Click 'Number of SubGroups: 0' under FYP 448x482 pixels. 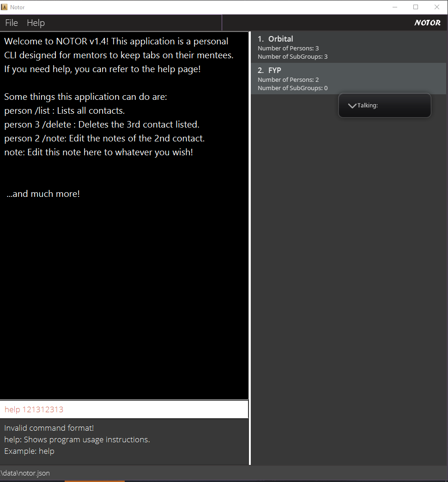(x=292, y=88)
